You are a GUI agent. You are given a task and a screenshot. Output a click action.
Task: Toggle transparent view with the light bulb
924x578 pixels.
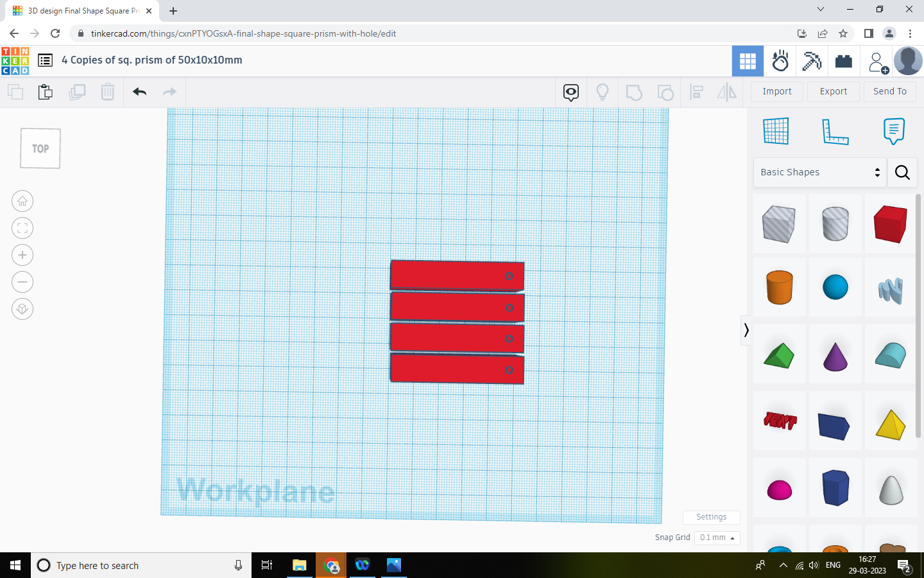[x=603, y=92]
